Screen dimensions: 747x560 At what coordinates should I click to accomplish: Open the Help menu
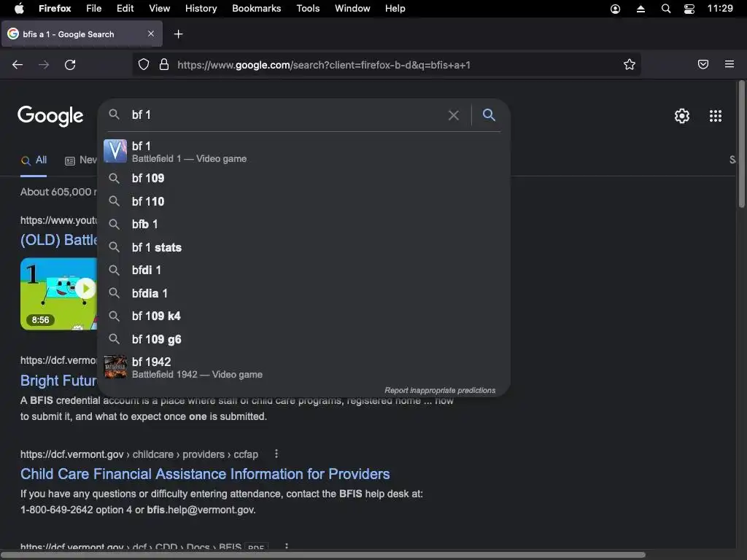coord(395,8)
